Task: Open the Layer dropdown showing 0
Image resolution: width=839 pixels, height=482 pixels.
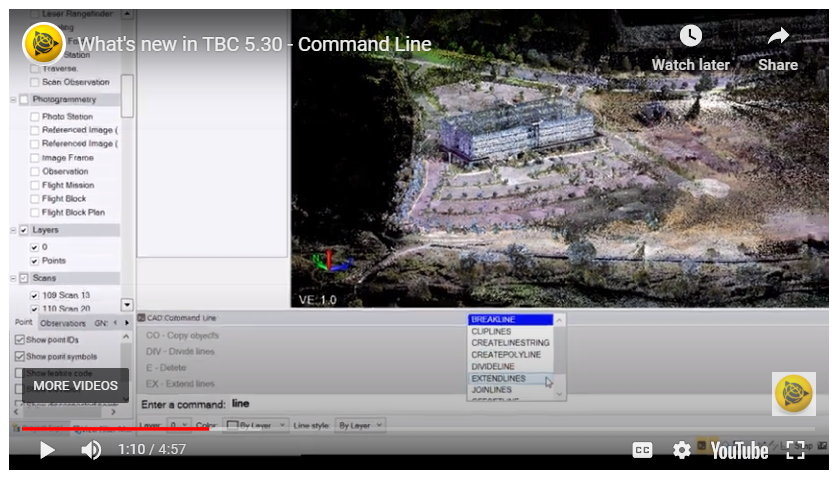Action: click(x=178, y=425)
